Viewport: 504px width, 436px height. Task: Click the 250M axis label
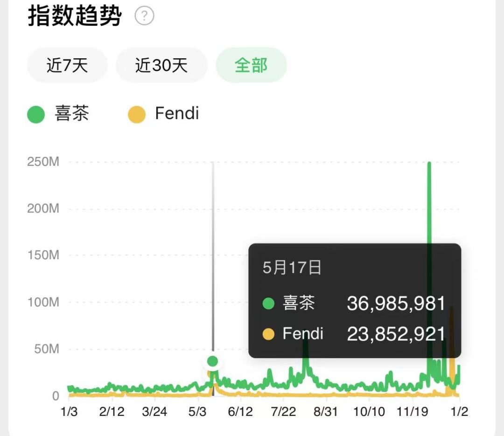(x=43, y=162)
